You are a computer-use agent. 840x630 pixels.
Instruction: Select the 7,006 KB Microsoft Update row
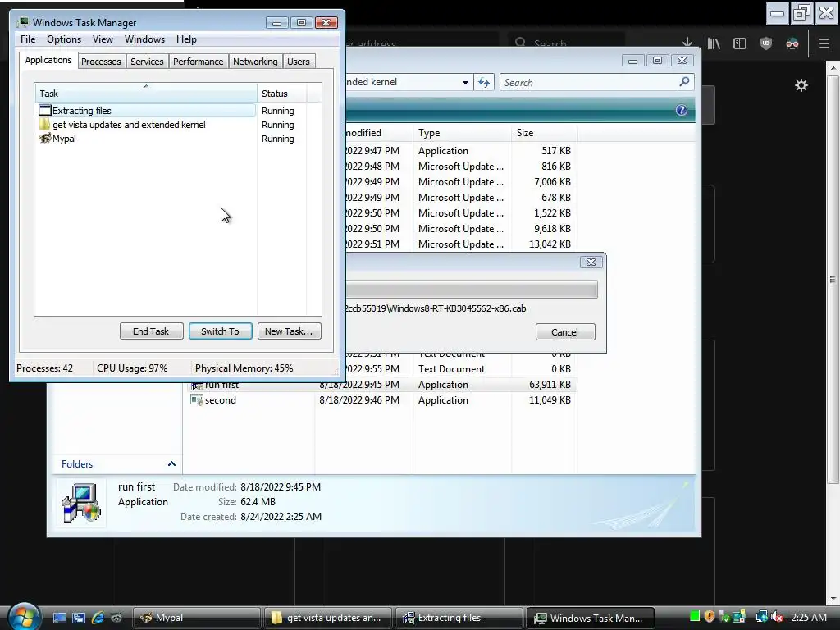pyautogui.click(x=461, y=182)
